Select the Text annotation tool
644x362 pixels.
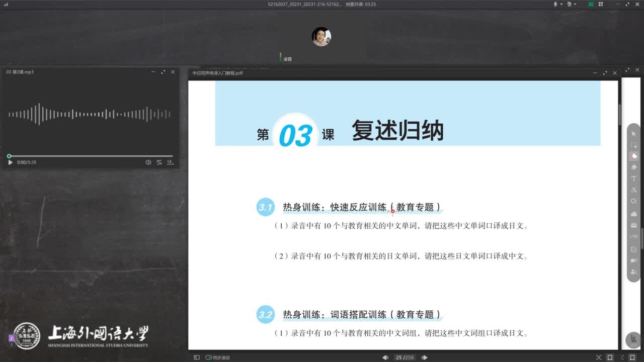(633, 178)
